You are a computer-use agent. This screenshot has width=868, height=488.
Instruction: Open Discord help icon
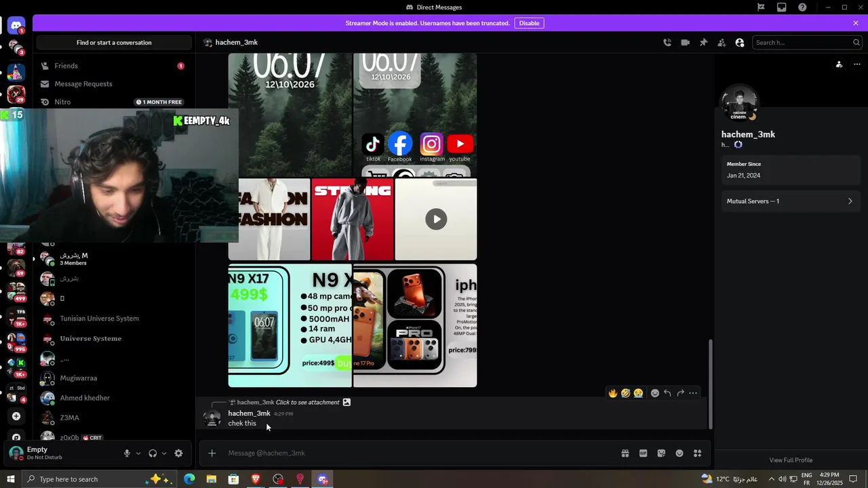[x=803, y=7]
